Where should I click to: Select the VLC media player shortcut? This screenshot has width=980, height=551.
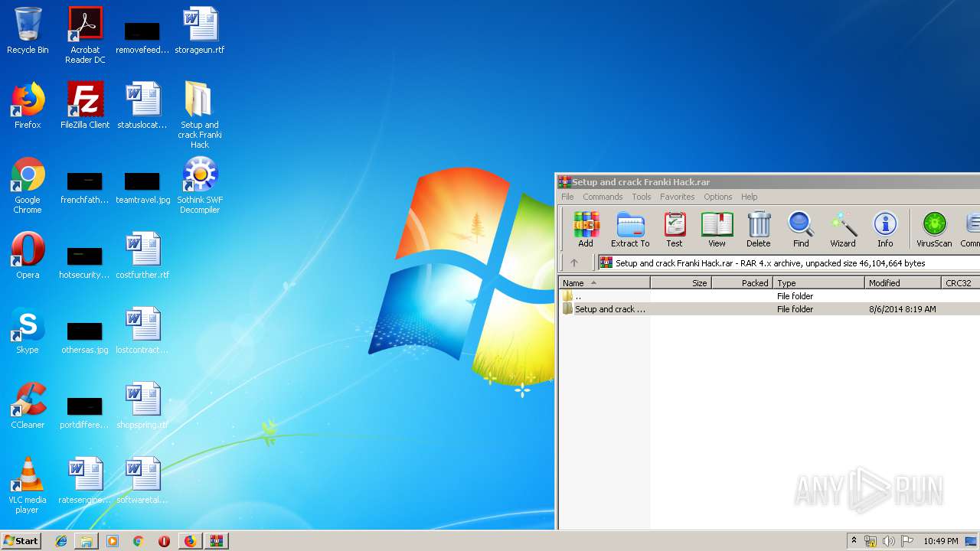pyautogui.click(x=28, y=485)
